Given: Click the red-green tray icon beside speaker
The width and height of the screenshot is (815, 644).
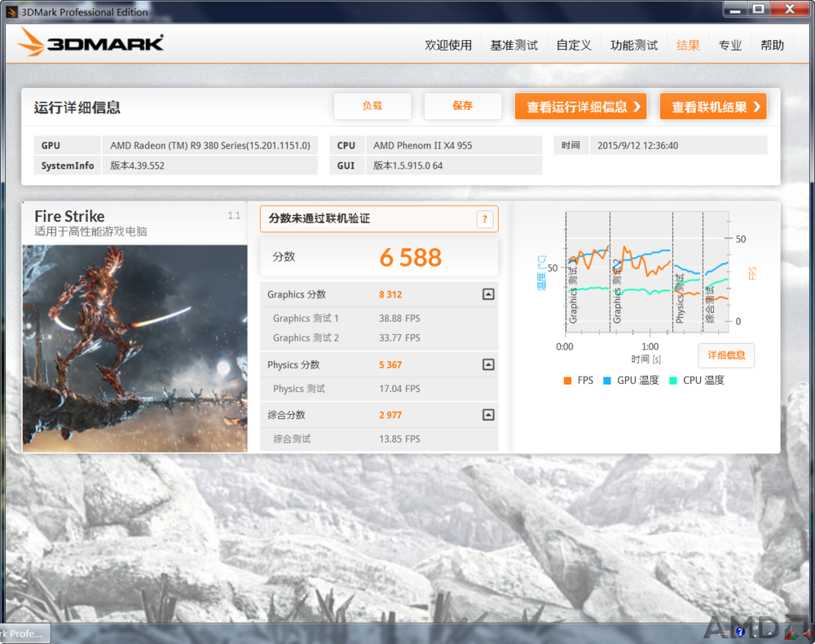Looking at the screenshot, I should tap(790, 633).
